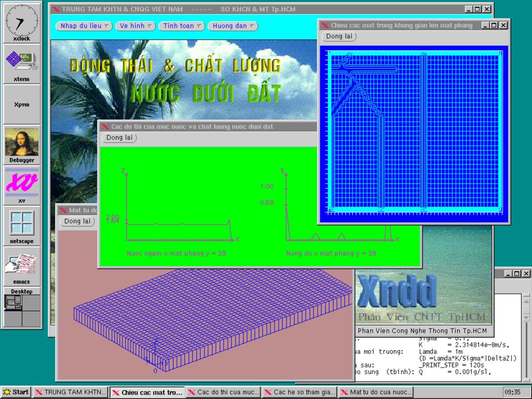Switch to Cac he so tham gia taskbar item
Viewport: 532px width, 399px height.
click(x=299, y=392)
